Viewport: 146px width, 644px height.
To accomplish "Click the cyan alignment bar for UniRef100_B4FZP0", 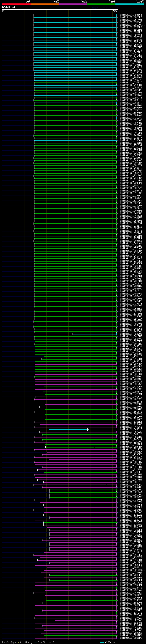I will tap(75, 53).
